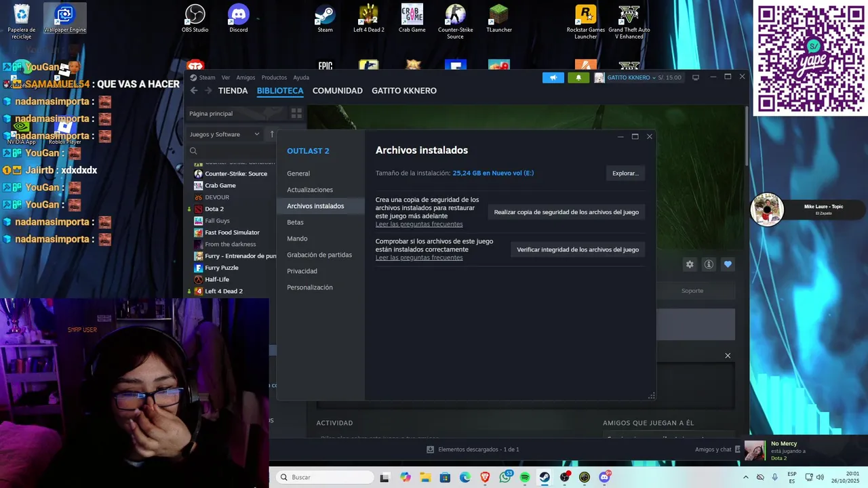Image resolution: width=868 pixels, height=488 pixels.
Task: Open Discord from the taskbar
Action: pyautogui.click(x=604, y=477)
